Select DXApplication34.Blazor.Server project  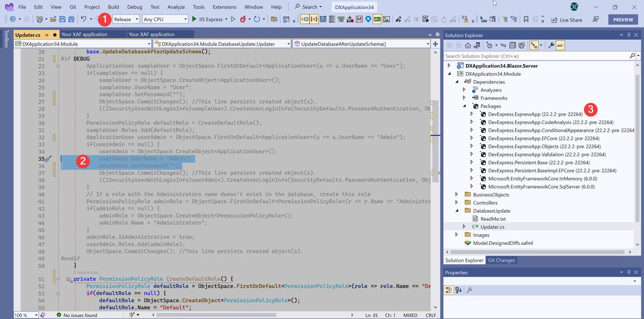pyautogui.click(x=501, y=66)
